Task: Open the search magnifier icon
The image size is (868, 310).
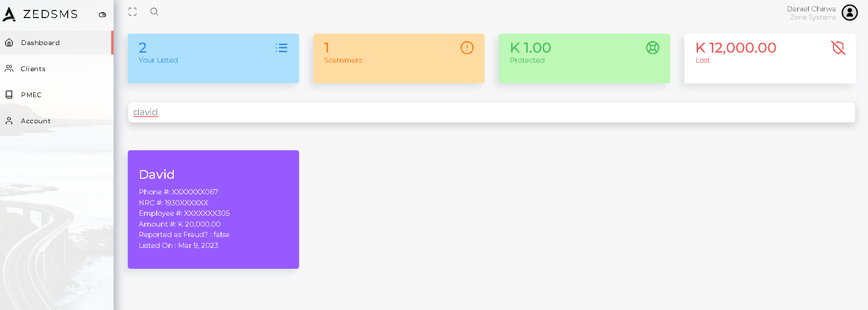Action: (154, 12)
